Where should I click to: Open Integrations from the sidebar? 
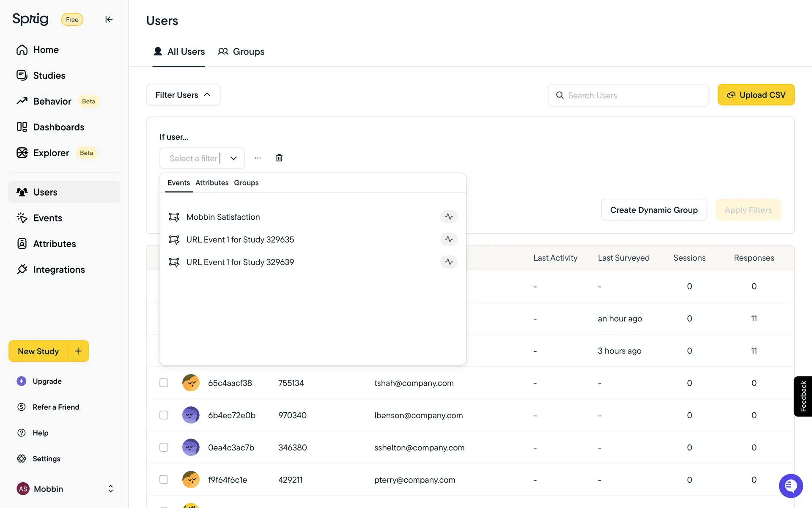(59, 270)
